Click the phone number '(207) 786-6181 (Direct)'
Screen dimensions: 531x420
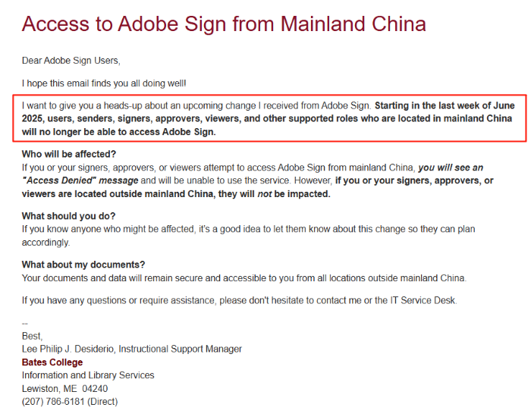(70, 402)
